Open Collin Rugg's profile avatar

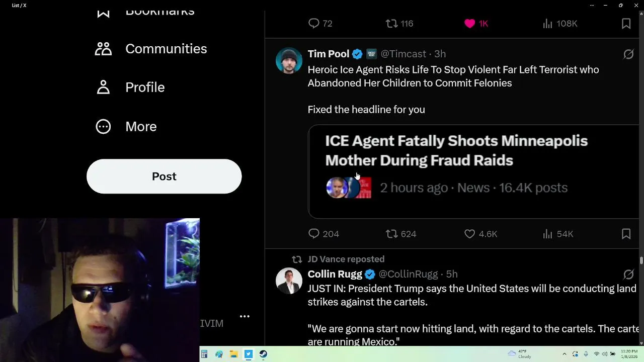tap(289, 281)
